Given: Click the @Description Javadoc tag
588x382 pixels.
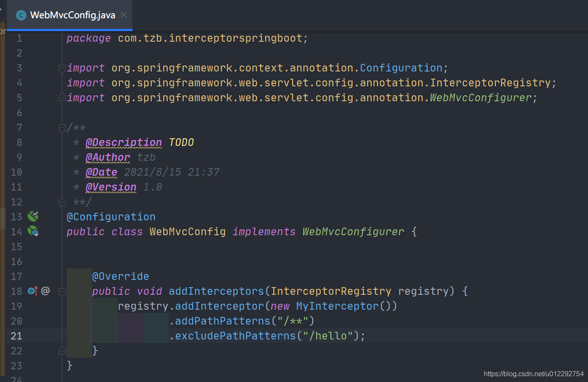Looking at the screenshot, I should click(x=124, y=143).
